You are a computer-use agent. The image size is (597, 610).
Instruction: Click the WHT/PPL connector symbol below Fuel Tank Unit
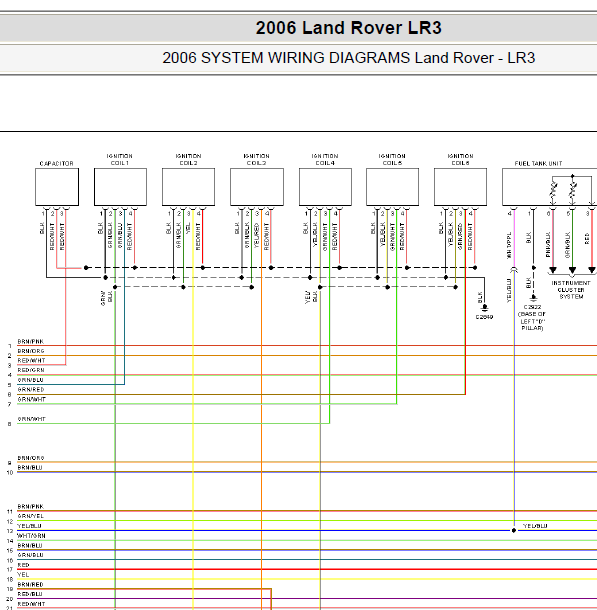click(514, 270)
